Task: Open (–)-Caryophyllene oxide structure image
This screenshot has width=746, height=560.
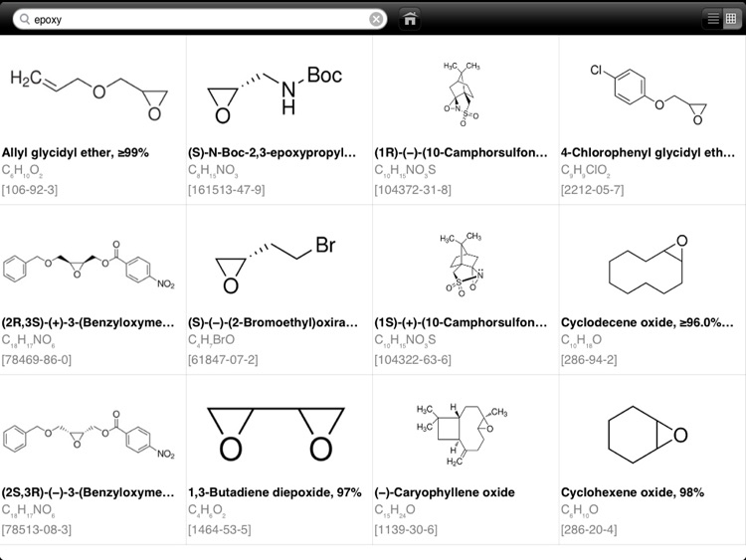Action: (462, 435)
